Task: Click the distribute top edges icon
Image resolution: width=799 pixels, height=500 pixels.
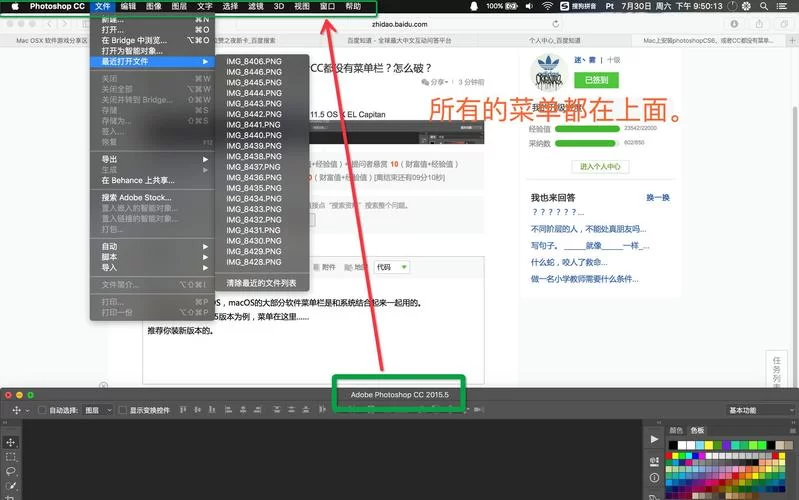Action: click(276, 409)
